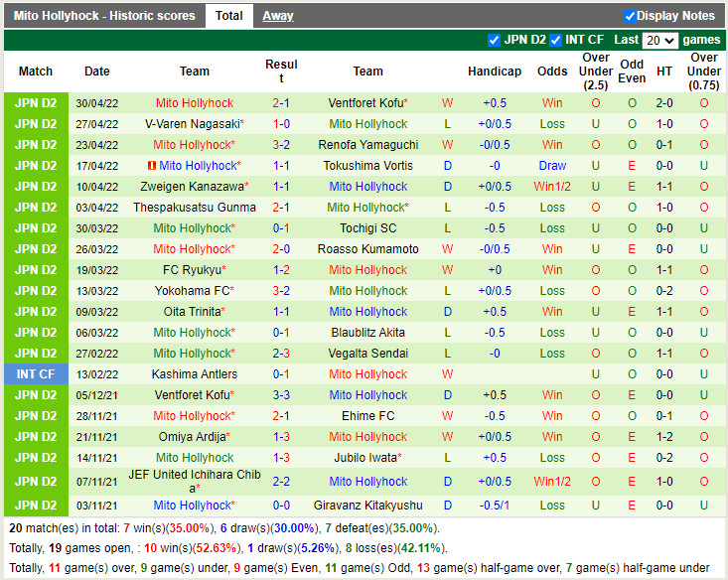Open Vegalta Sendai team link
The width and height of the screenshot is (728, 580).
click(368, 354)
